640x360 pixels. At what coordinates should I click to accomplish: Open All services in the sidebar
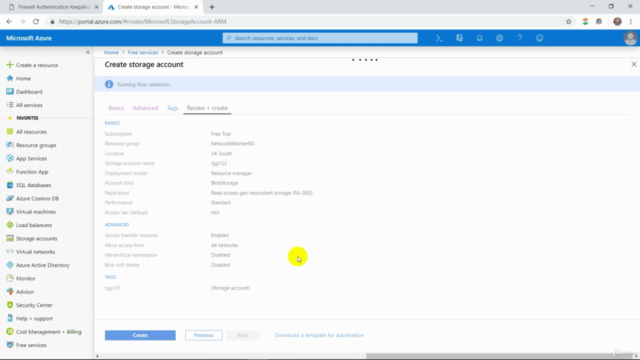pyautogui.click(x=29, y=105)
